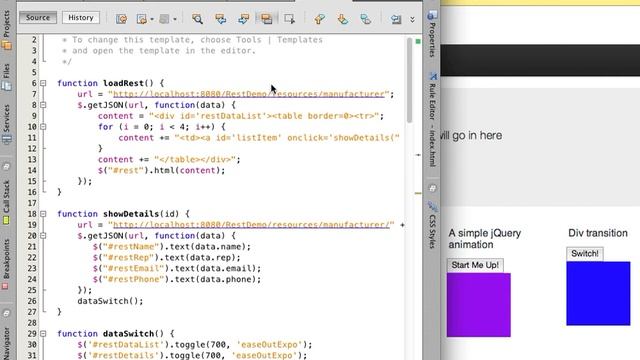Open the Call Stack side panel
Screen dimensions: 640x360
click(x=7, y=203)
